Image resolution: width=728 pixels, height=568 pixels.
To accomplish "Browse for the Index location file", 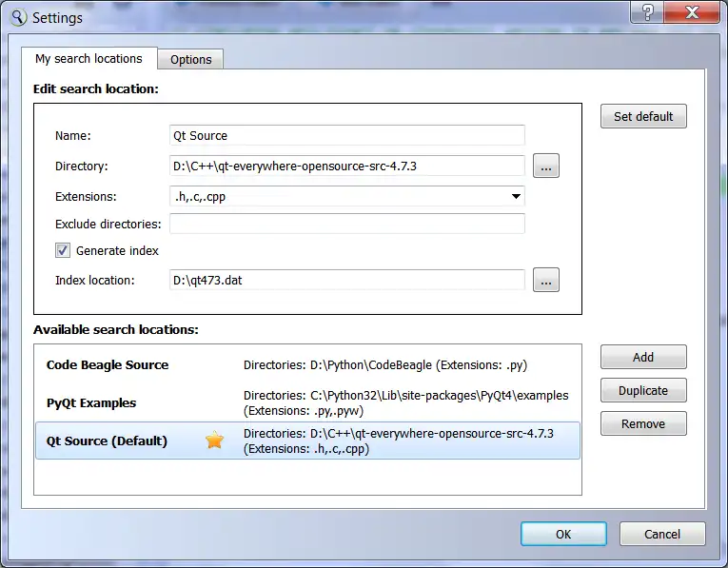I will pos(546,280).
